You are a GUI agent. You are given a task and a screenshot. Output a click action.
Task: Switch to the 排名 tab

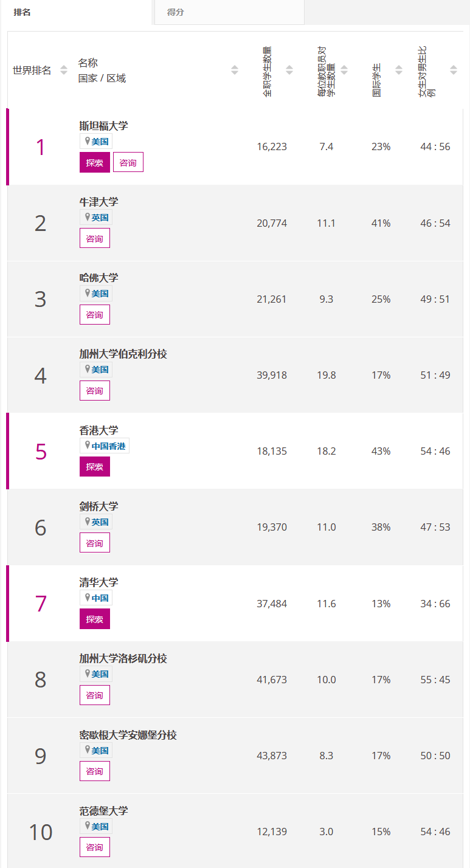point(22,12)
